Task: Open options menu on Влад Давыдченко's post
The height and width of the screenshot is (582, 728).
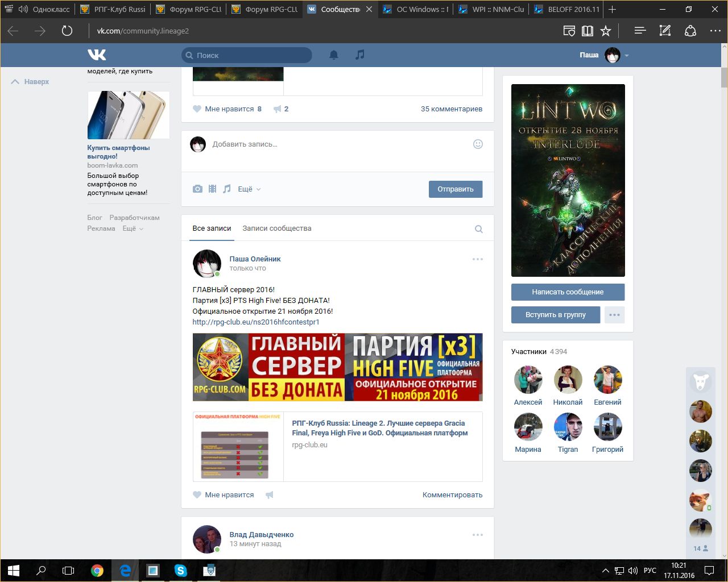Action: 478,535
